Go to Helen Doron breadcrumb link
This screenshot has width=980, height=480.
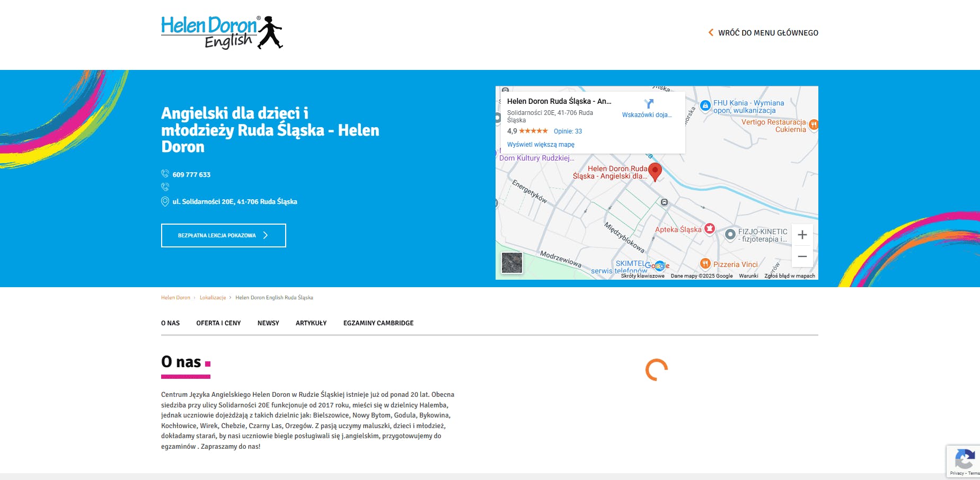click(x=175, y=298)
